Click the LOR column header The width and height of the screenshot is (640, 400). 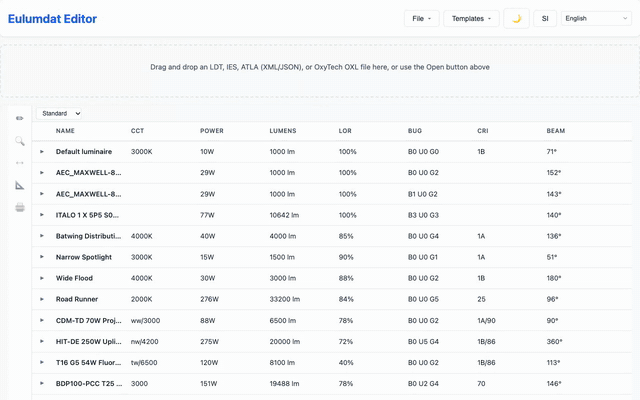345,131
